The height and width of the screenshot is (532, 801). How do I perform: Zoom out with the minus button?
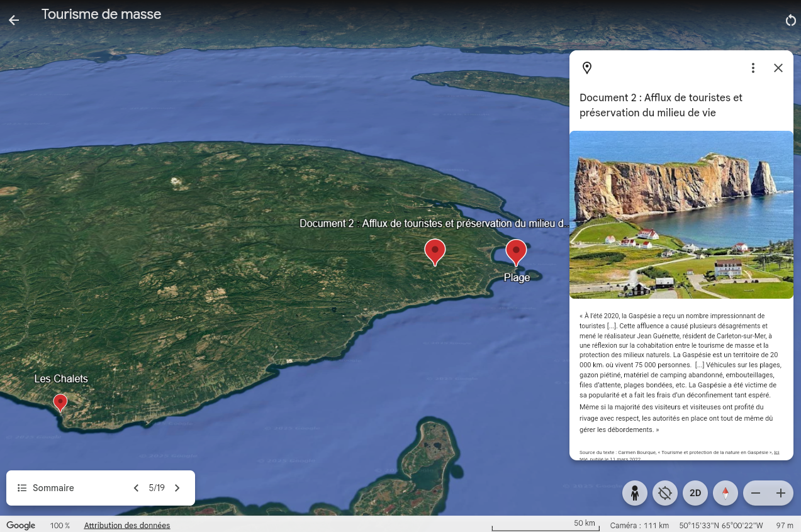point(756,493)
